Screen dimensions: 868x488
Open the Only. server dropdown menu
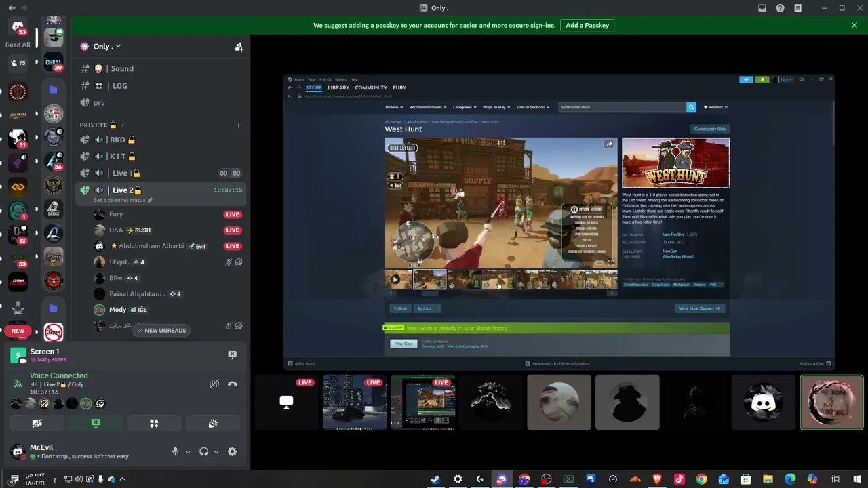[x=106, y=47]
